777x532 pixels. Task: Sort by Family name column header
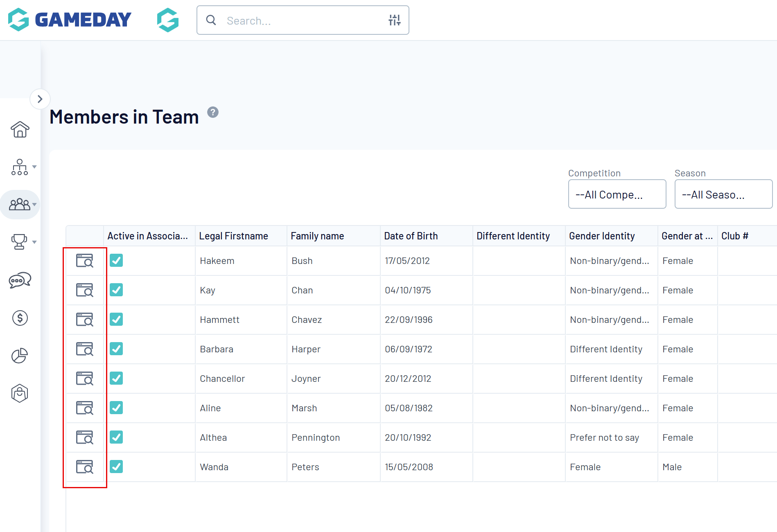[317, 236]
